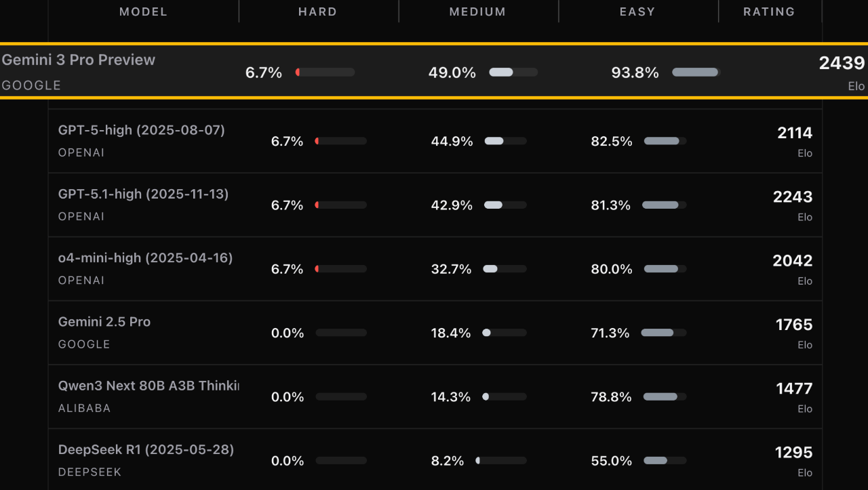
Task: Click the 78.8% easy score for Qwen3
Action: (x=611, y=397)
